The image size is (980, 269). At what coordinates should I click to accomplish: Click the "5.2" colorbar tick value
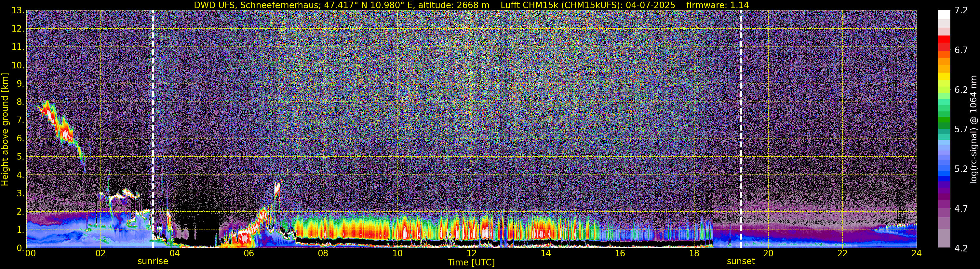pyautogui.click(x=961, y=169)
